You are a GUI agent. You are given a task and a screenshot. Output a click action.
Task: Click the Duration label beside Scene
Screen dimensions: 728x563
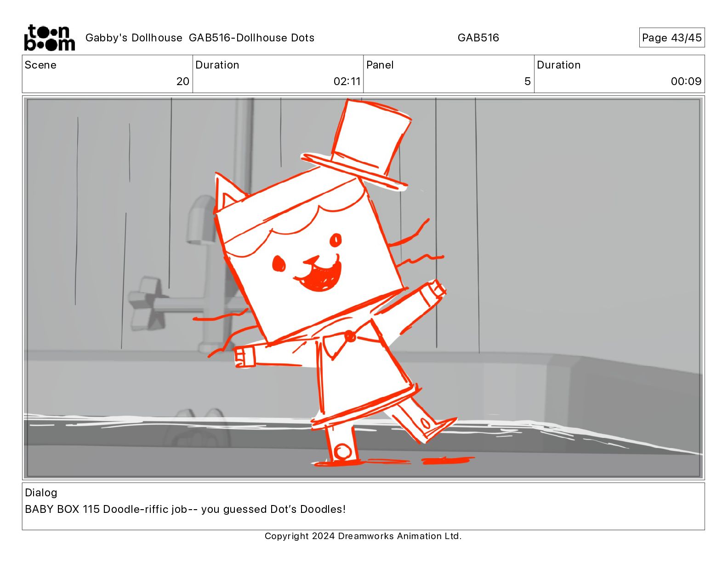[217, 65]
